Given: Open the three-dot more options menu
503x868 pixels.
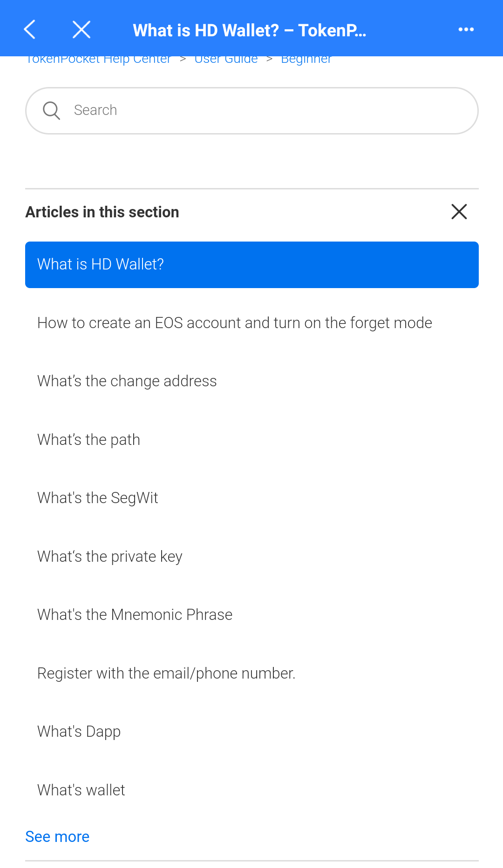Looking at the screenshot, I should tap(466, 30).
